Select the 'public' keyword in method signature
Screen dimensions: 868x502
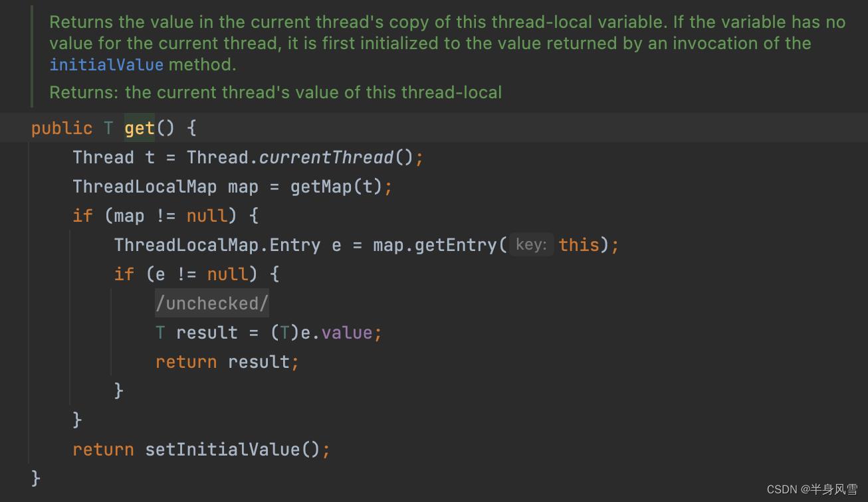point(62,127)
